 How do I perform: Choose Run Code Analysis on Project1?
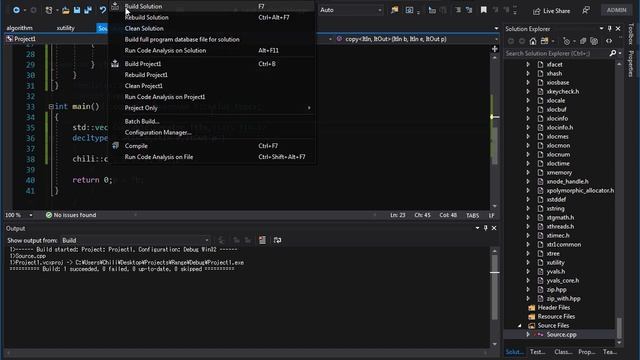click(212, 97)
